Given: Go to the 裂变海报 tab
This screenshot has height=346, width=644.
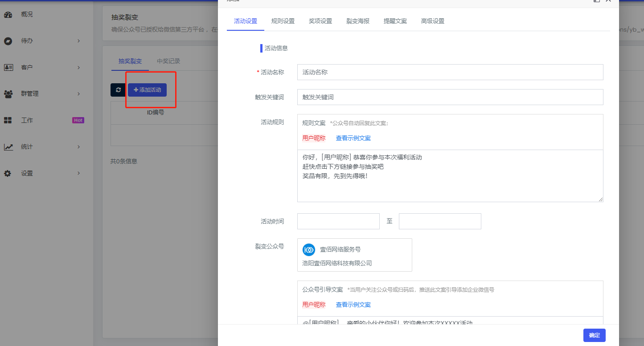Looking at the screenshot, I should click(357, 21).
